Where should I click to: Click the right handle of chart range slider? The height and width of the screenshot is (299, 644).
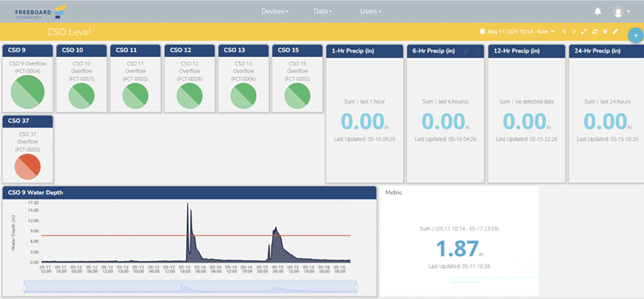coord(357,288)
